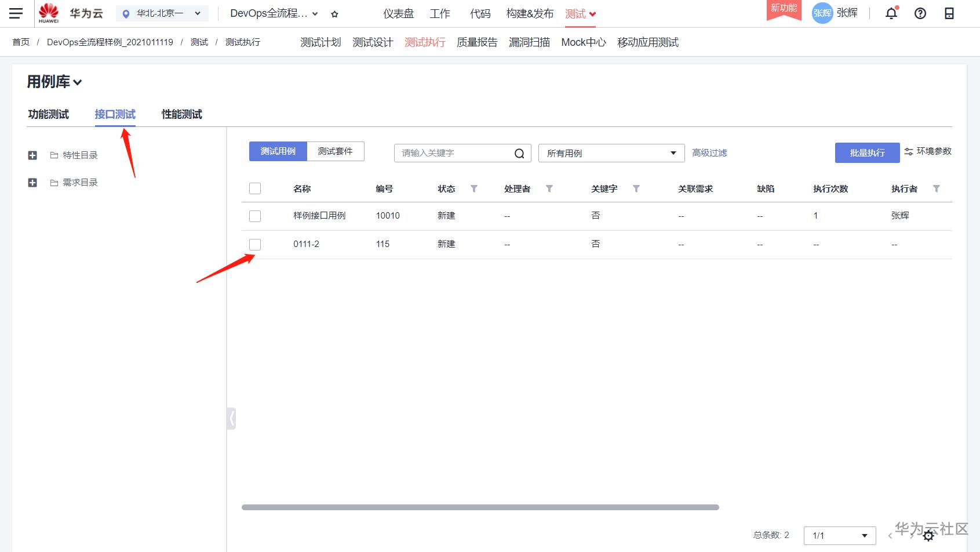Filter by 执行者 column funnel icon
The width and height of the screenshot is (980, 552).
click(937, 188)
